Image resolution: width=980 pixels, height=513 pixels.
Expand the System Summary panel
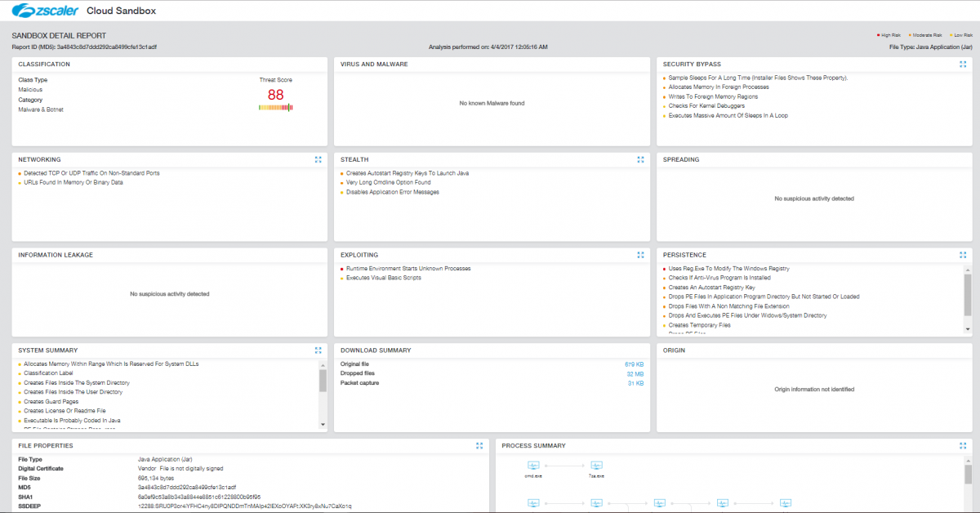click(x=318, y=350)
